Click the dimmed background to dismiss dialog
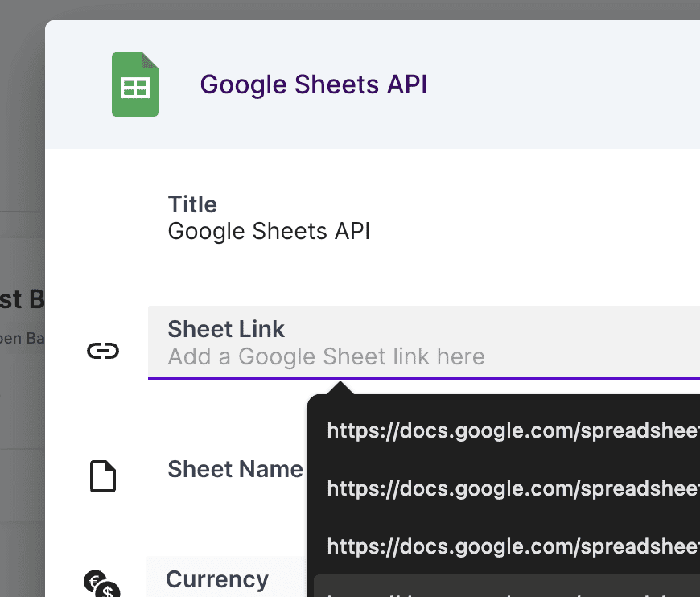700x597 pixels. 22,121
